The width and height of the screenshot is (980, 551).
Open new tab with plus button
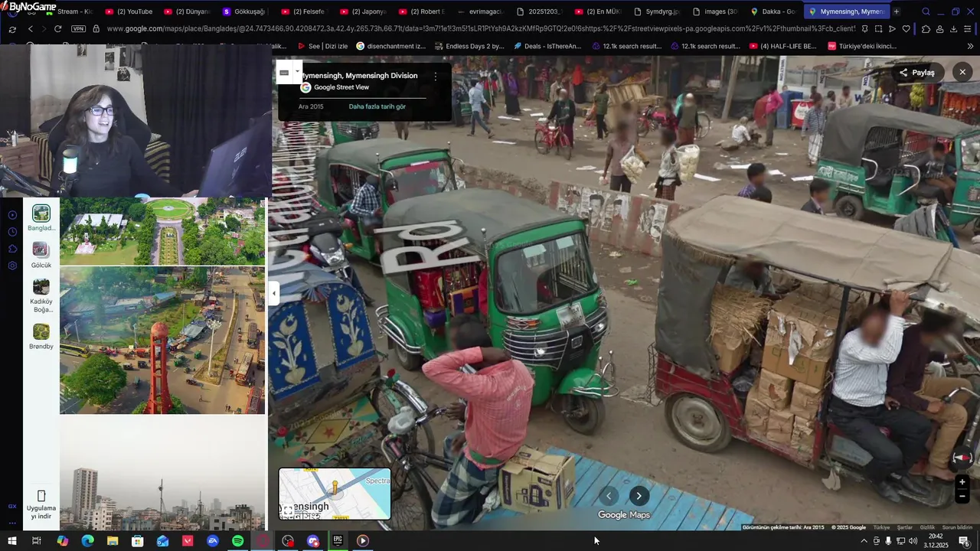896,11
